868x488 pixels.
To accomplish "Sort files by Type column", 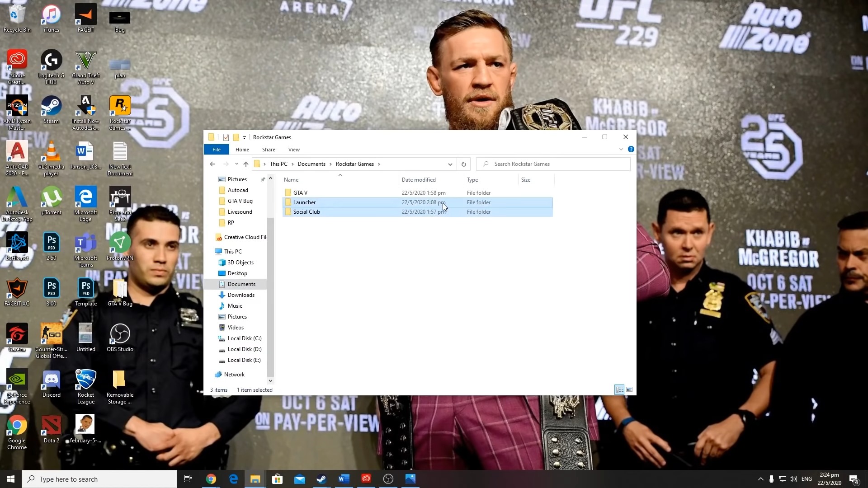I will (491, 180).
